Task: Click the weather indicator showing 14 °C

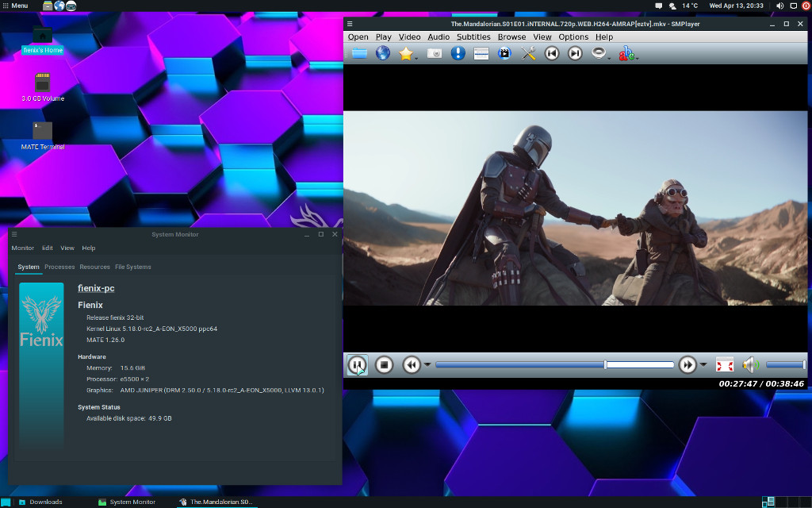Action: tap(684, 6)
